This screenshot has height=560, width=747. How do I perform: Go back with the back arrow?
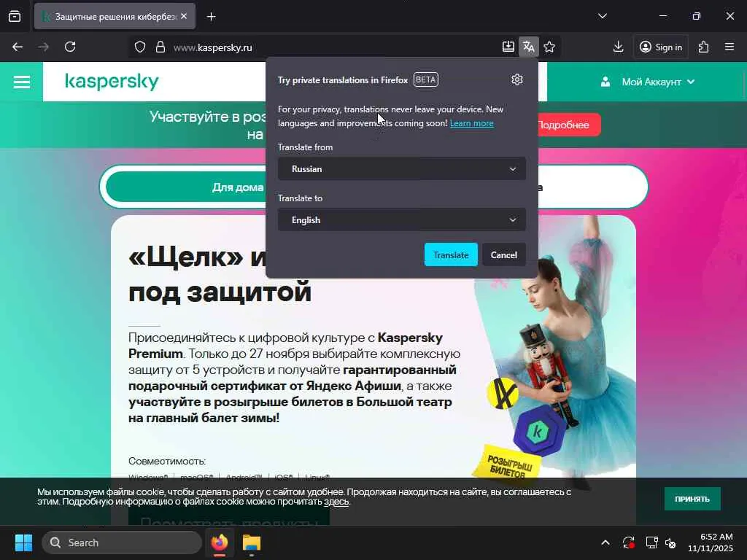pos(18,47)
